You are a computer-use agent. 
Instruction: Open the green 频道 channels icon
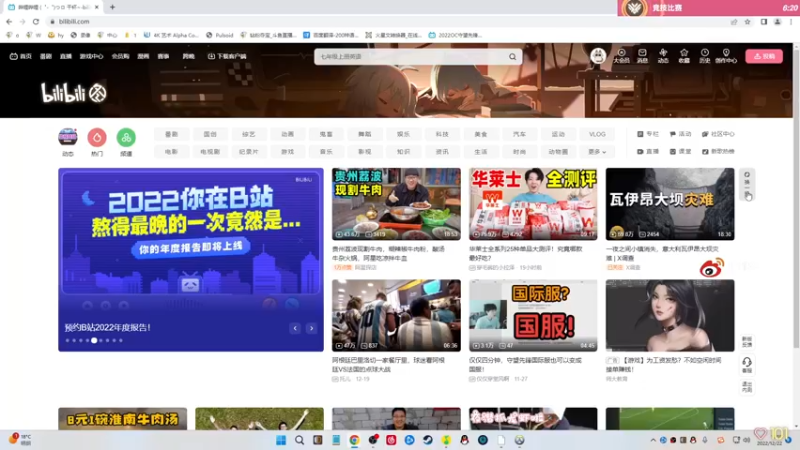126,137
